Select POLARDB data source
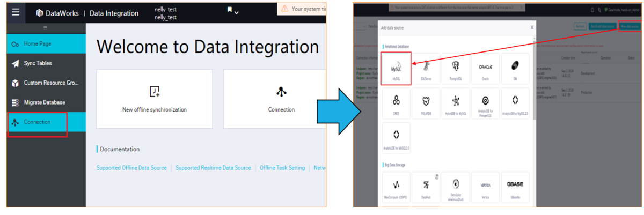 [426, 103]
